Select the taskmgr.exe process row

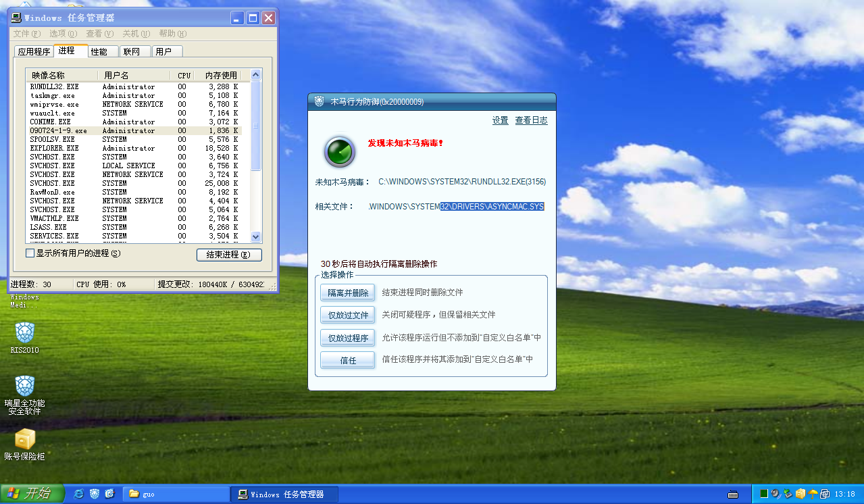(x=135, y=95)
